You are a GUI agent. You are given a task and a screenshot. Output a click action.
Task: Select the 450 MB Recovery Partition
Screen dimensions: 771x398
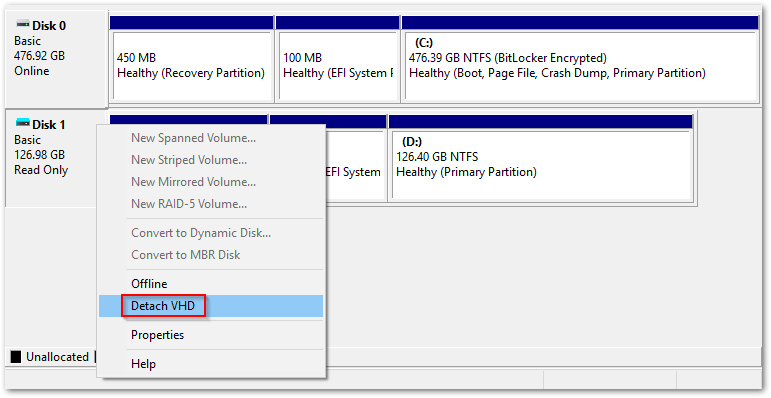coord(192,65)
